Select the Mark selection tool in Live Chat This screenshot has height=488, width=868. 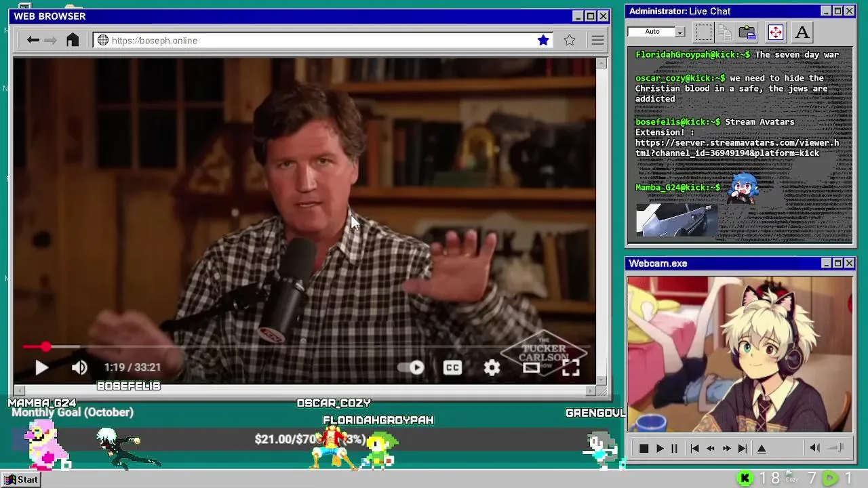point(703,32)
